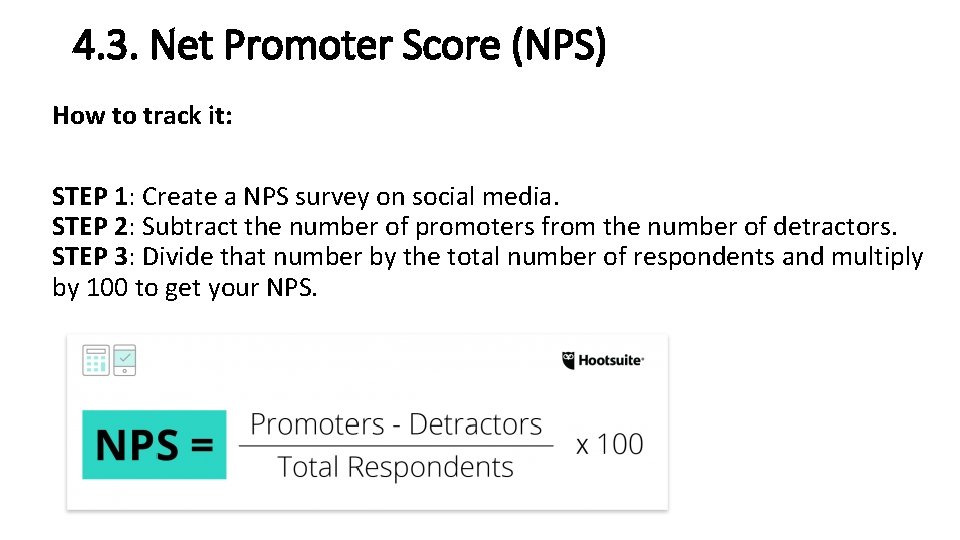Select the teal NPS = box
Viewport: 960px width, 540px height.
(155, 444)
